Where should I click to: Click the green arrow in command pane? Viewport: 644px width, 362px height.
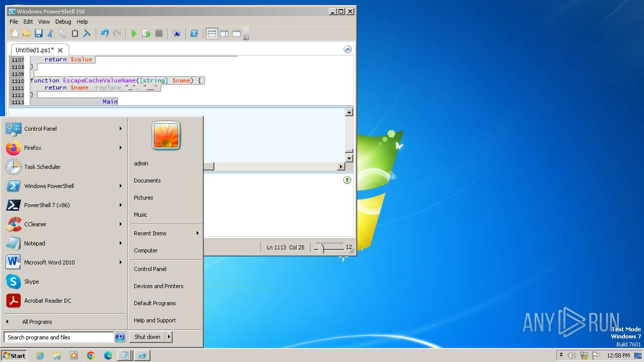[347, 180]
